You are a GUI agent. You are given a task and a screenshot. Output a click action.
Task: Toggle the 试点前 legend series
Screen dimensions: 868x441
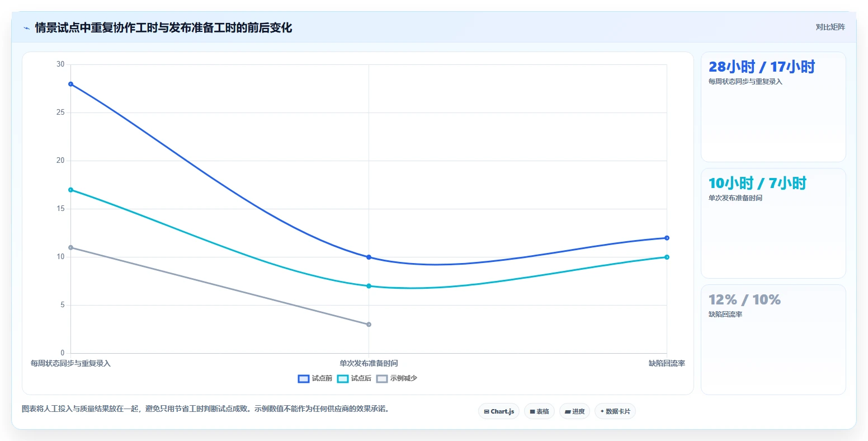315,378
